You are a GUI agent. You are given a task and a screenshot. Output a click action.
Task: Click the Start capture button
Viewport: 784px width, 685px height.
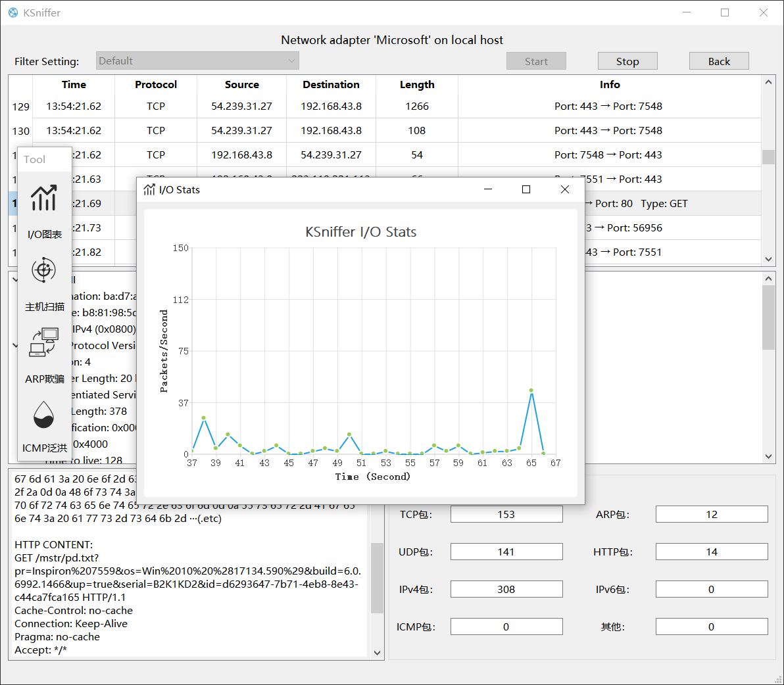coord(536,61)
